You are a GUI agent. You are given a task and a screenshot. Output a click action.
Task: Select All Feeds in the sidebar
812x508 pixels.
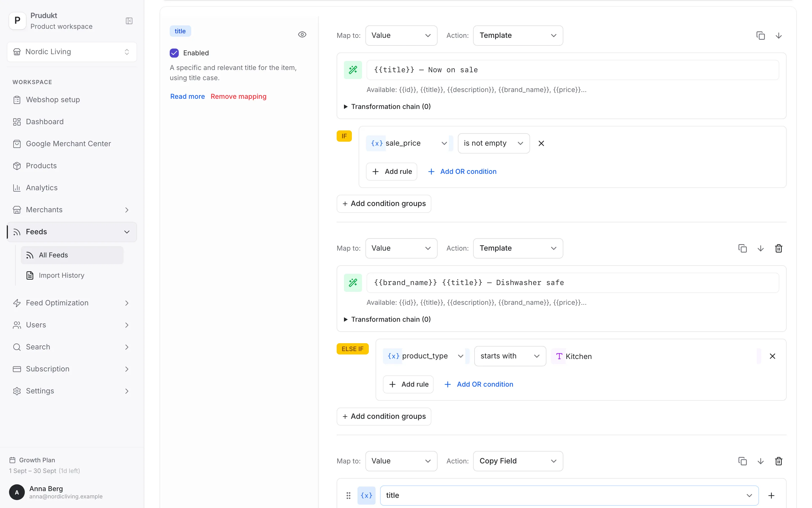(72, 255)
